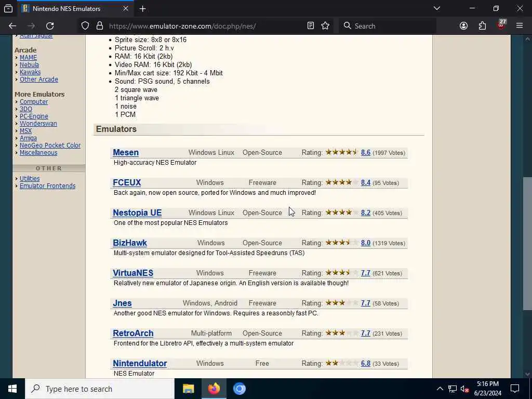Open the Other Arcade link

tap(38, 79)
